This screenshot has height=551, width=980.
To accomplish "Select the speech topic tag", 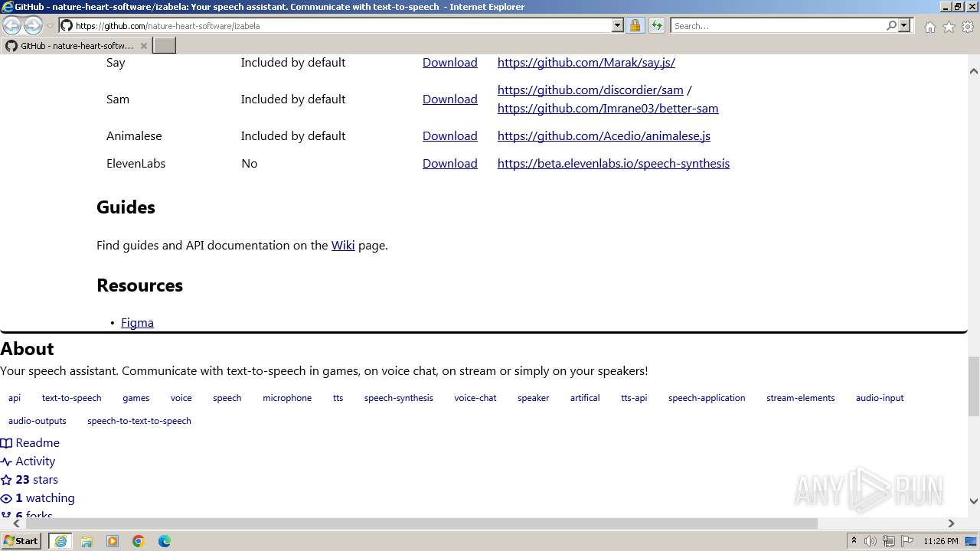I will 227,398.
